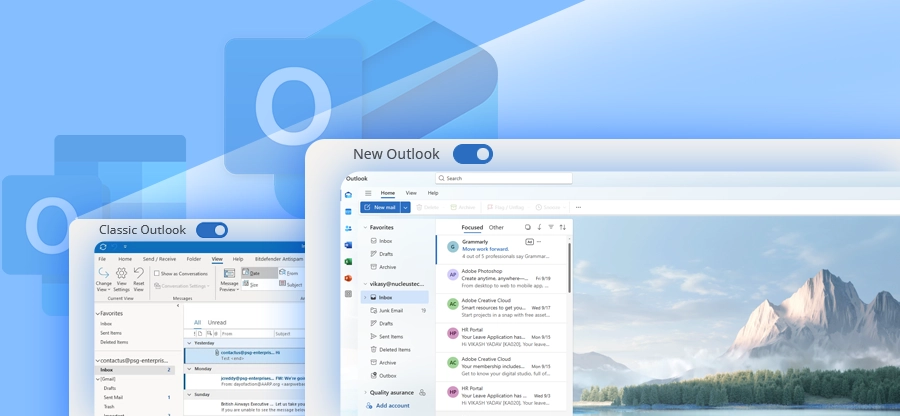Click the New mail button
This screenshot has height=416, width=900.
tap(381, 207)
